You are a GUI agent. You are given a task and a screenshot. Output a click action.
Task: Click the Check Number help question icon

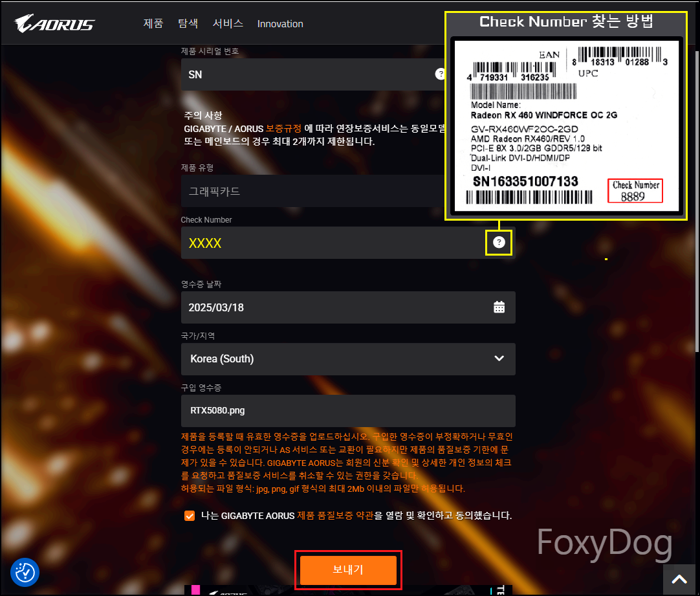499,243
